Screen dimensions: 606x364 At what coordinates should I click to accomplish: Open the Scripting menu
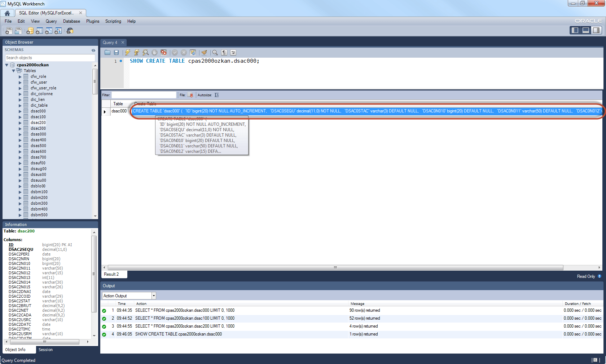click(113, 21)
